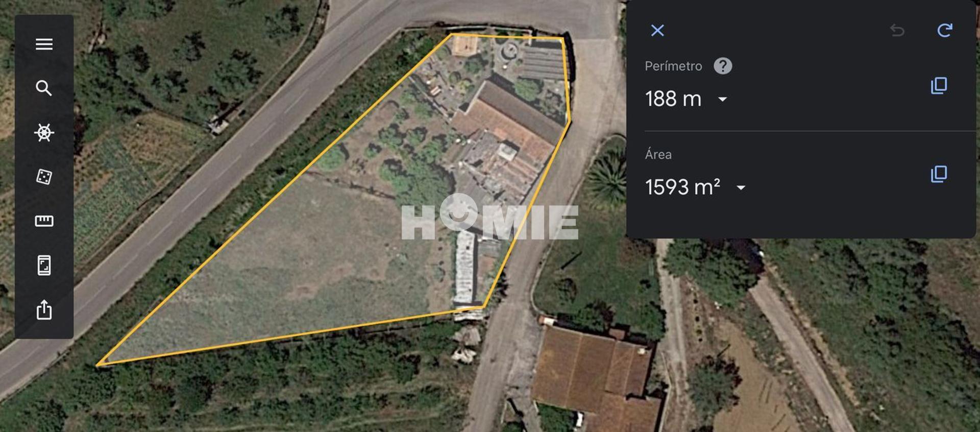Select the 188 m perimeter value
This screenshot has height=432, width=980.
673,99
